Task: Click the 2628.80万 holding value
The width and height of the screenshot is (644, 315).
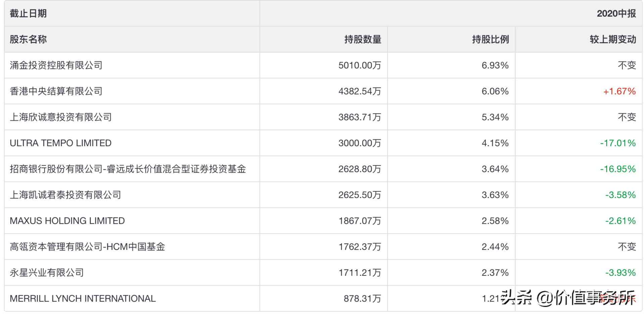Action: coord(360,169)
